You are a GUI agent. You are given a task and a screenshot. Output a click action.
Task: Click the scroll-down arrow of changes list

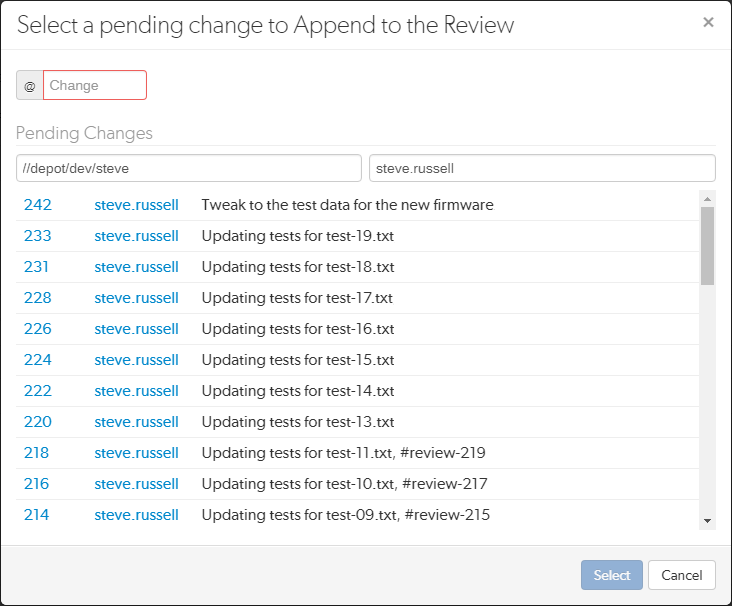(x=707, y=521)
